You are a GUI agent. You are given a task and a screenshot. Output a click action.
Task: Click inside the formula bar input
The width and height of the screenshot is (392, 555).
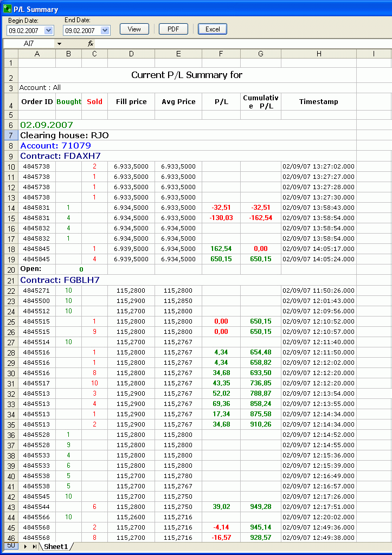coord(239,43)
